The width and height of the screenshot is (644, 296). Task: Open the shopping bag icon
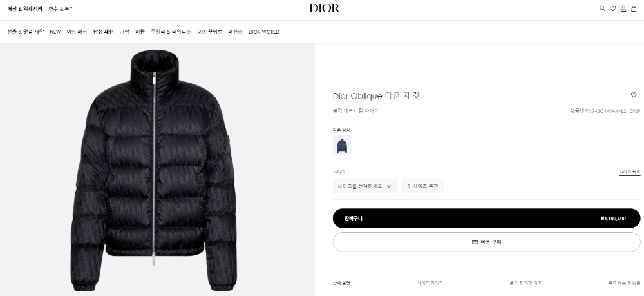click(634, 8)
